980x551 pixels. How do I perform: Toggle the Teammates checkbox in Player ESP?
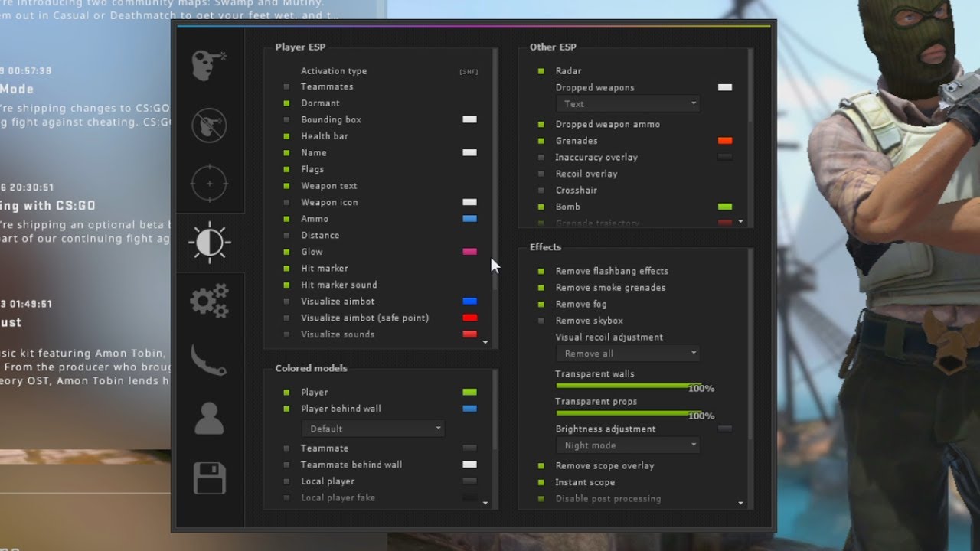[286, 87]
